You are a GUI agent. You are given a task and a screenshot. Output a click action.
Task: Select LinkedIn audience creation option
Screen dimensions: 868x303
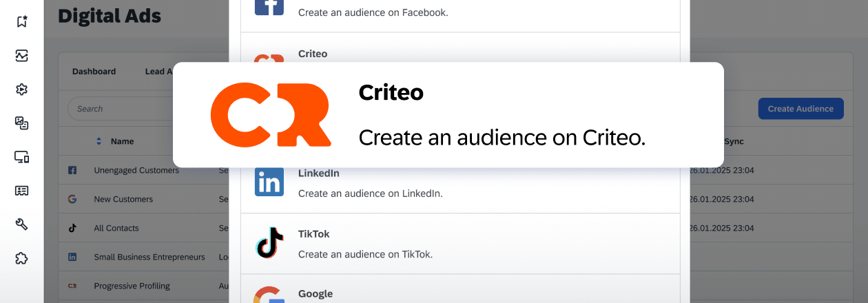coord(465,183)
